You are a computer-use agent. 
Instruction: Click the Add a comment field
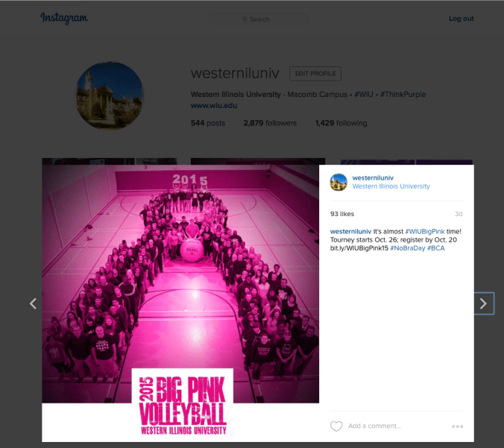(375, 426)
